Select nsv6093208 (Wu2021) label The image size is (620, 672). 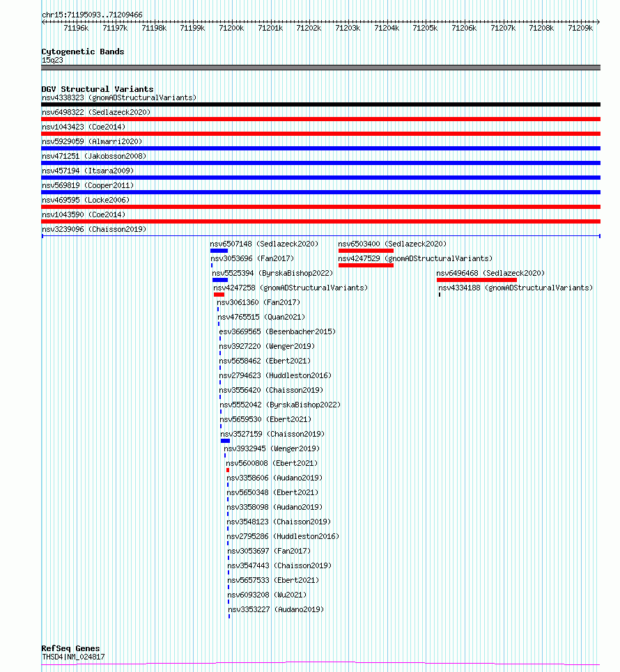[x=267, y=595]
